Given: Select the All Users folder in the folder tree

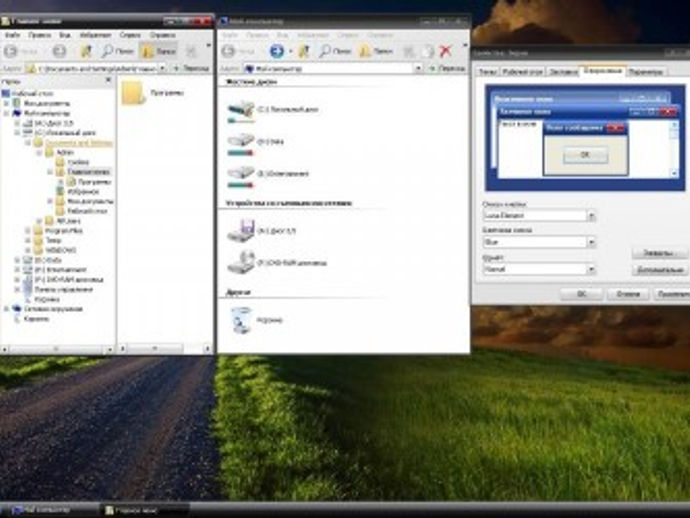Looking at the screenshot, I should click(x=68, y=221).
